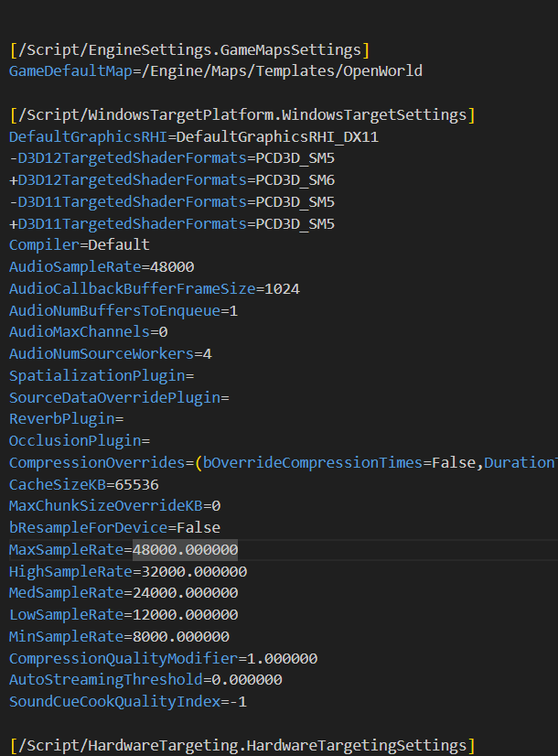558x756 pixels.
Task: Click the DefaultGraphicsRHI key
Action: point(88,137)
